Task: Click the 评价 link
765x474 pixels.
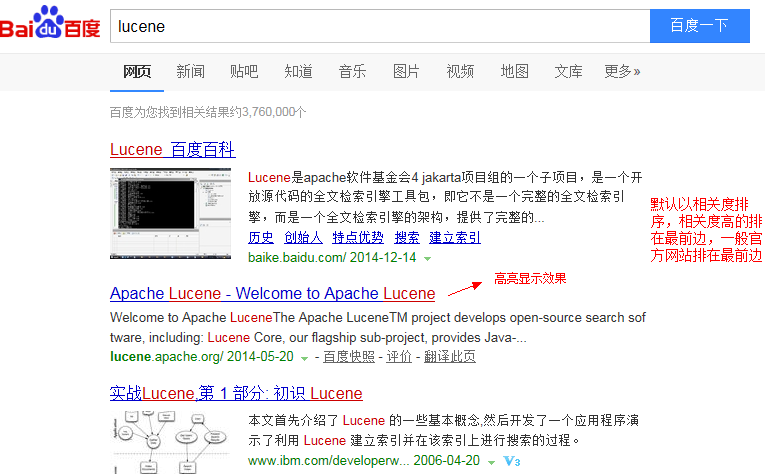Action: (399, 356)
